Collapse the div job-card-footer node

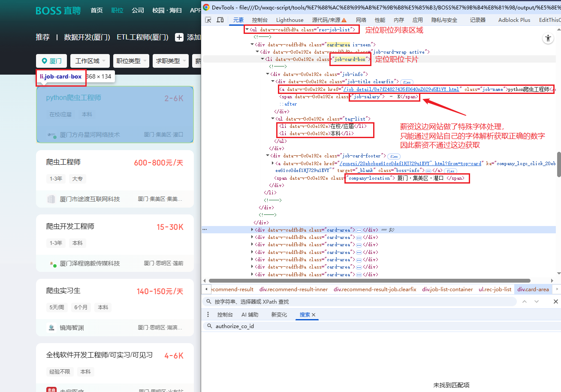pos(268,156)
